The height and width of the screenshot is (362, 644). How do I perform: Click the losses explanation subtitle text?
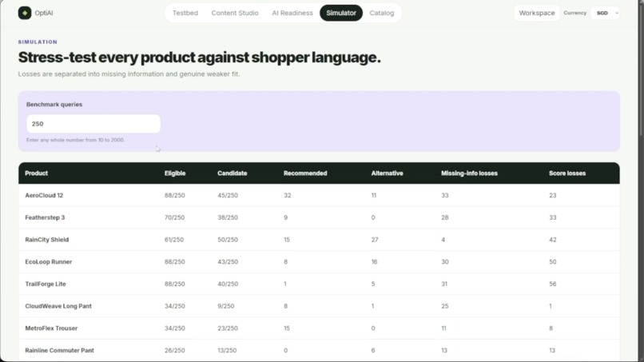(x=129, y=74)
